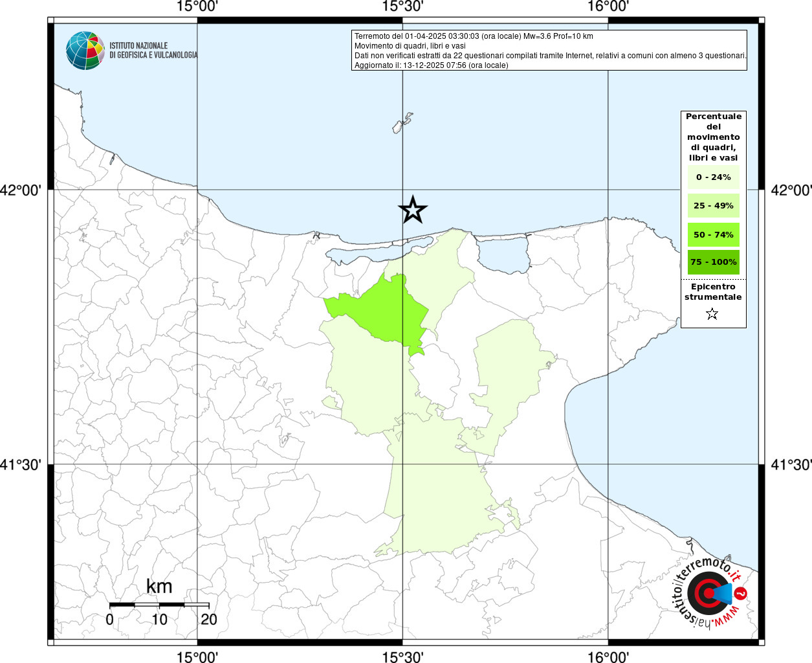
Task: Click the 'Dati non verificati' info line
Action: [550, 56]
